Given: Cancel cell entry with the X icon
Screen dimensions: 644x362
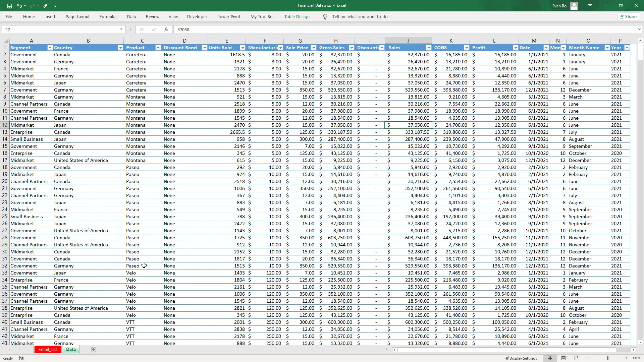Looking at the screenshot, I should (142, 29).
